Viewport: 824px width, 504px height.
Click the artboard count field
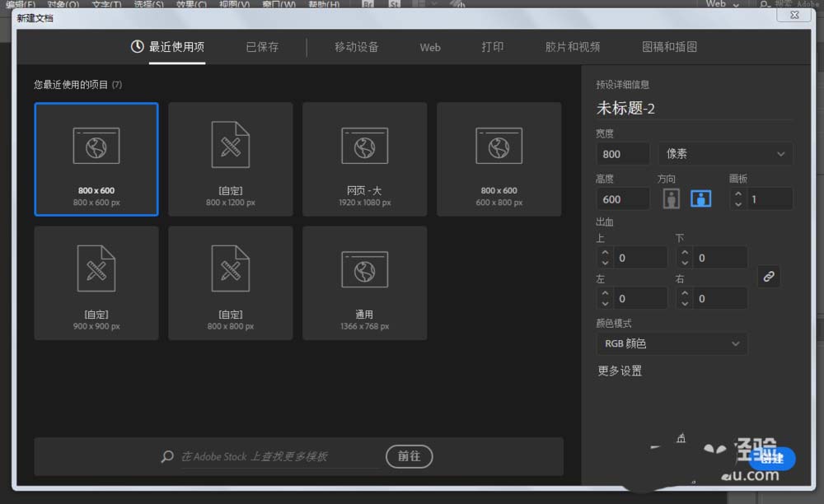pos(770,199)
